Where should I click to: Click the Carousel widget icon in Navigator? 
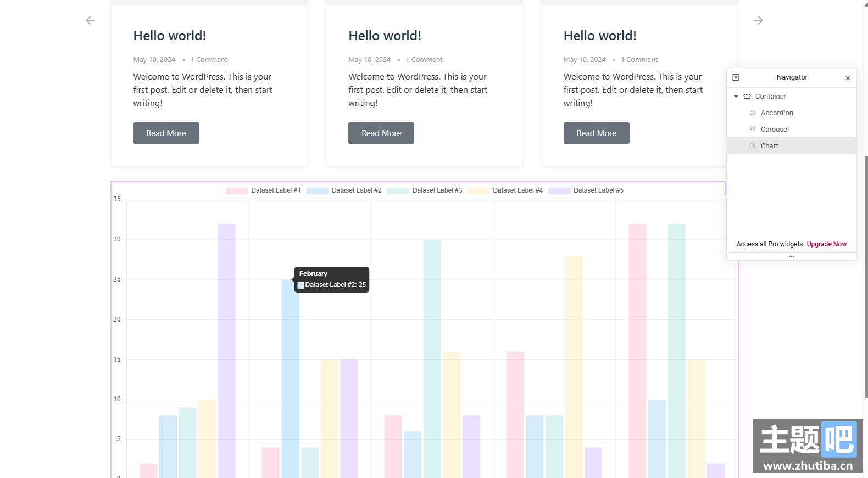point(753,129)
